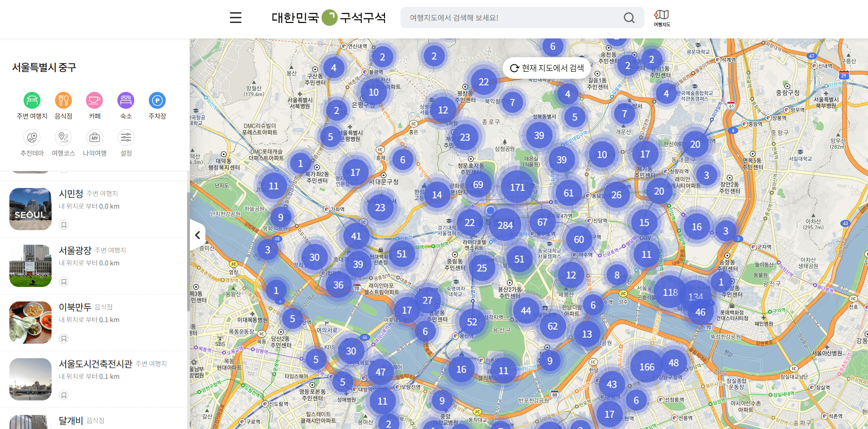868x429 pixels.
Task: Click the 시민청 SEOUL thumbnail image
Action: coord(30,209)
